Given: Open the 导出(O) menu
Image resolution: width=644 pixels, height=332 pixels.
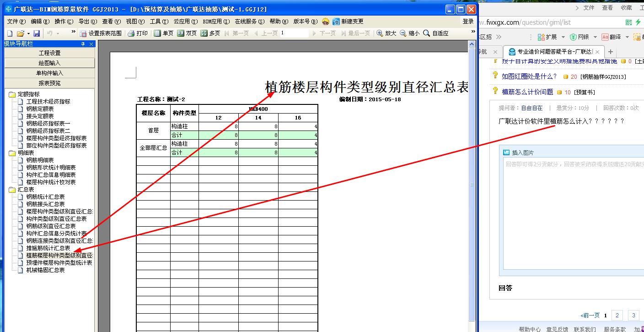Looking at the screenshot, I should (88, 22).
